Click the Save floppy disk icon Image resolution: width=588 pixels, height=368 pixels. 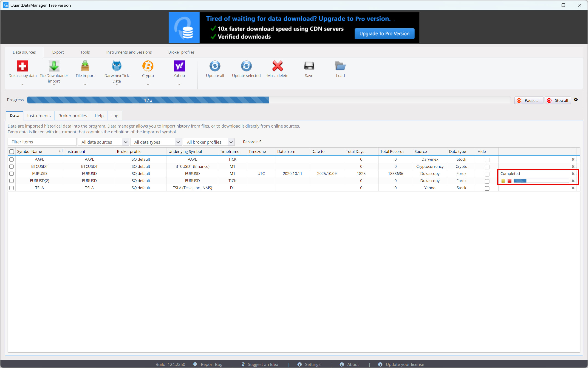(309, 66)
